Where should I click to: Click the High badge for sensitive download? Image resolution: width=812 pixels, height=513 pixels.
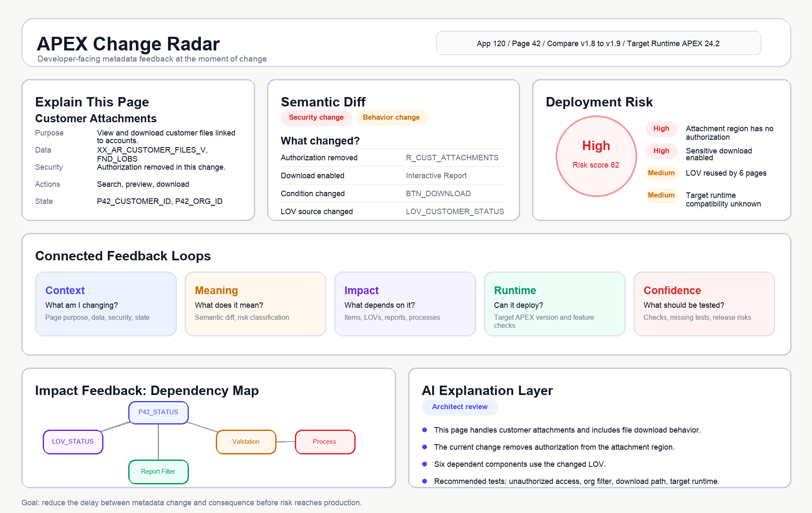point(661,151)
